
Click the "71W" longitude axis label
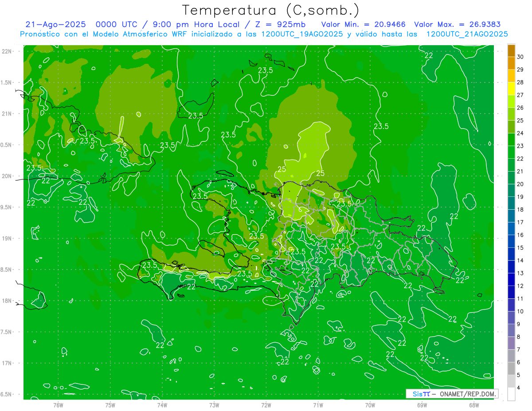tap(318, 405)
